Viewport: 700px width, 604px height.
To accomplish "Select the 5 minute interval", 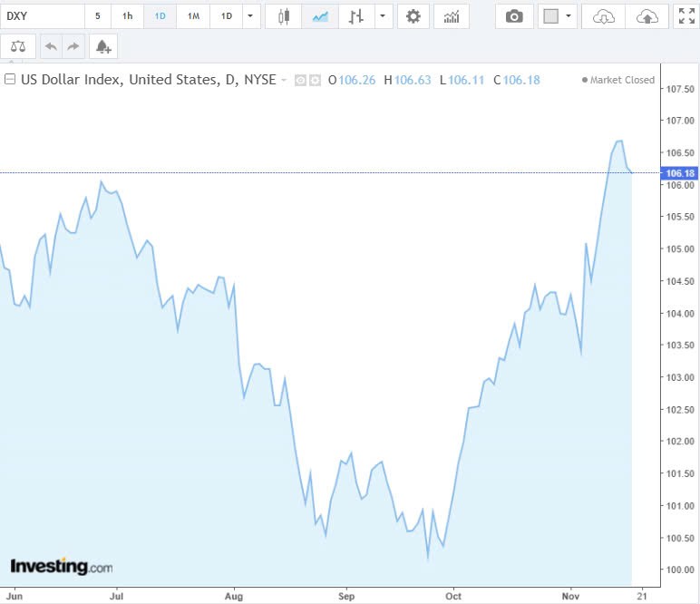I will click(98, 16).
